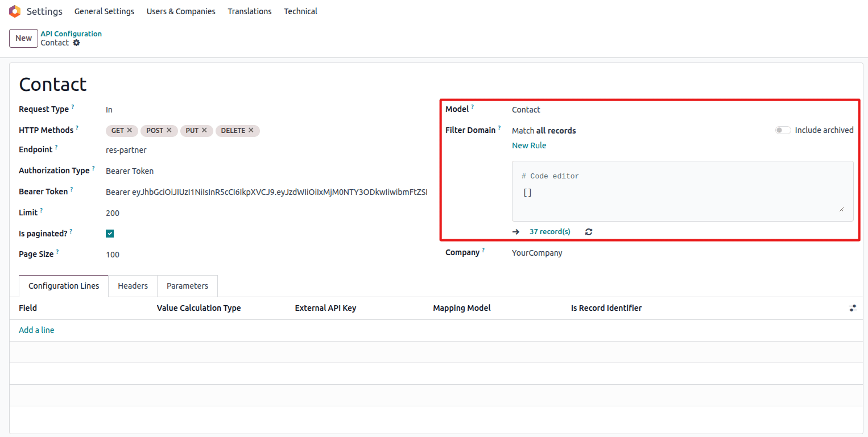This screenshot has height=437, width=868.
Task: Click into the Endpoint field res-partner
Action: pyautogui.click(x=228, y=150)
